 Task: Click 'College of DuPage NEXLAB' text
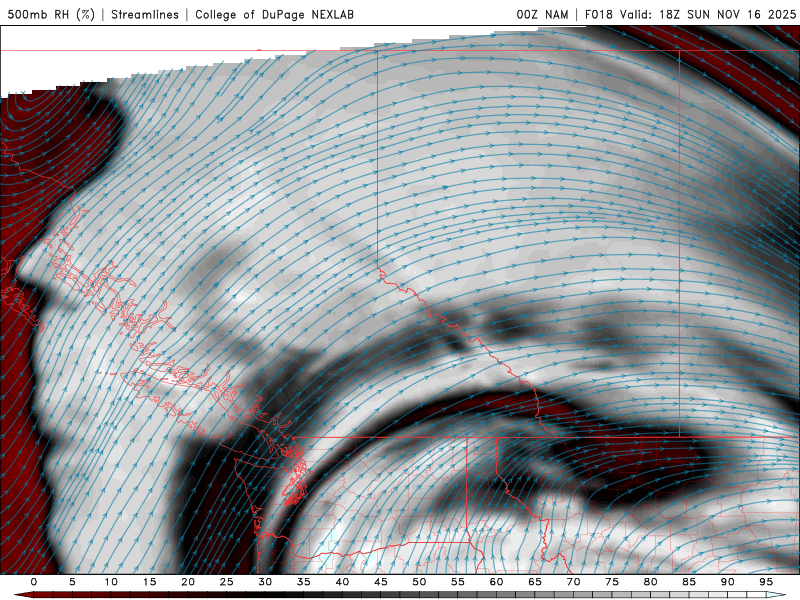pyautogui.click(x=274, y=14)
